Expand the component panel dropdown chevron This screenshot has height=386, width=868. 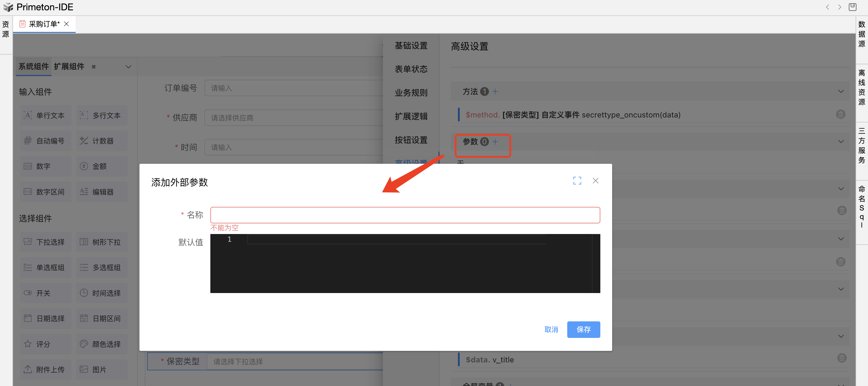pos(128,67)
